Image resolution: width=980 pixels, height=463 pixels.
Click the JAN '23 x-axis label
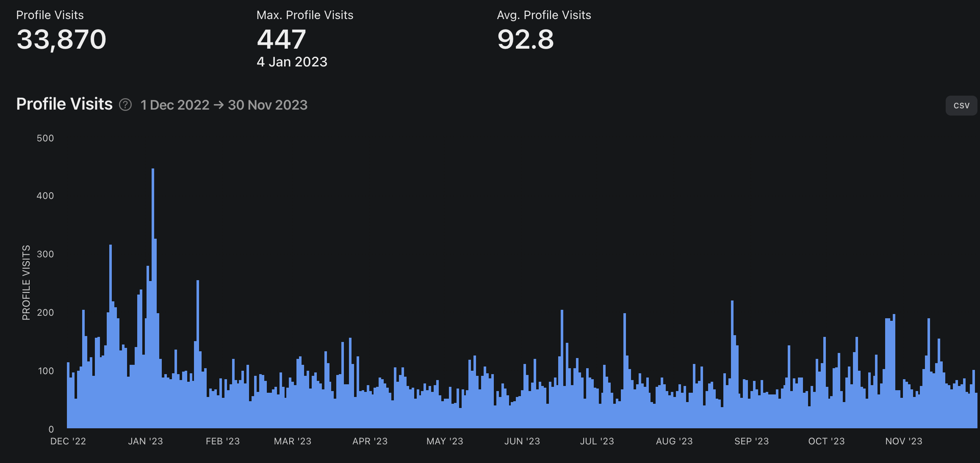(145, 441)
